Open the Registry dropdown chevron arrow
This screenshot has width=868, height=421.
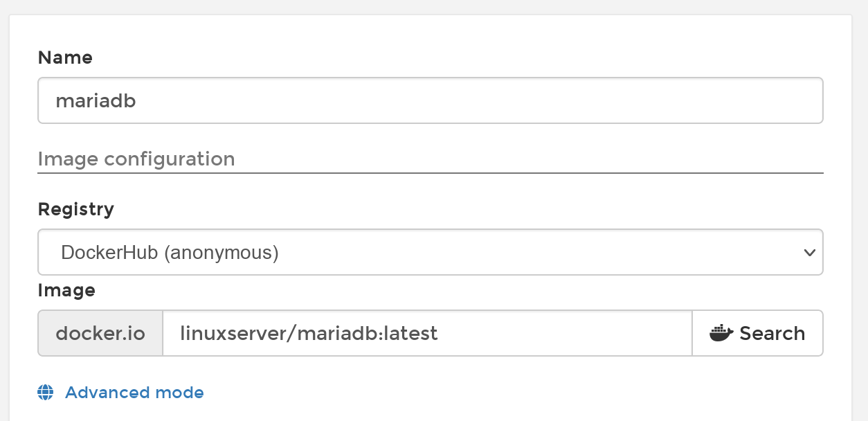[x=809, y=253]
